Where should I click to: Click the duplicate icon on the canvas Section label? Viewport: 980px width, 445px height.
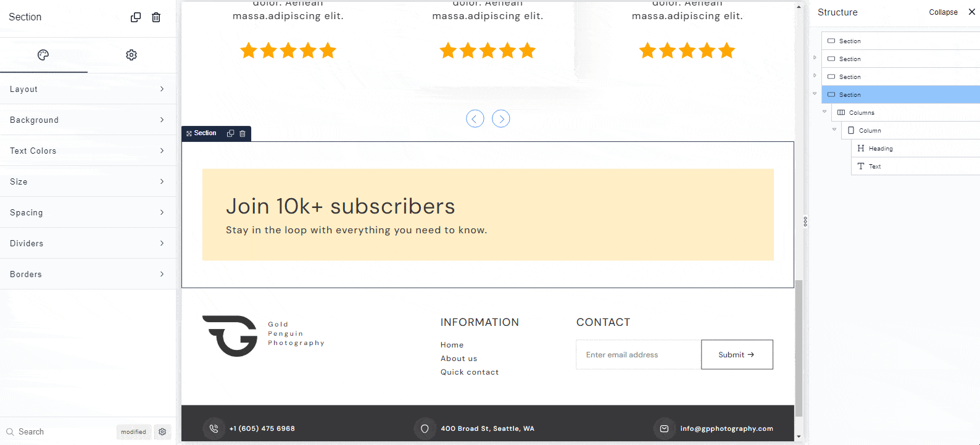pyautogui.click(x=231, y=133)
